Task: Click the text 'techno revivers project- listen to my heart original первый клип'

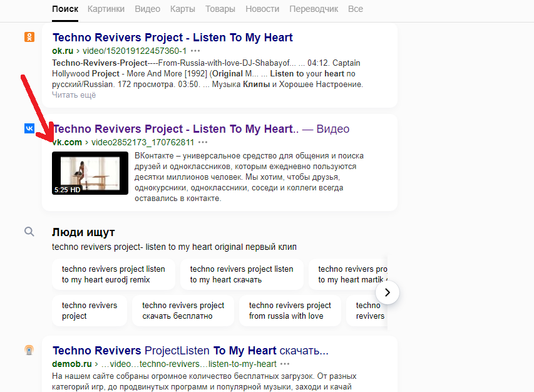Action: (x=175, y=247)
